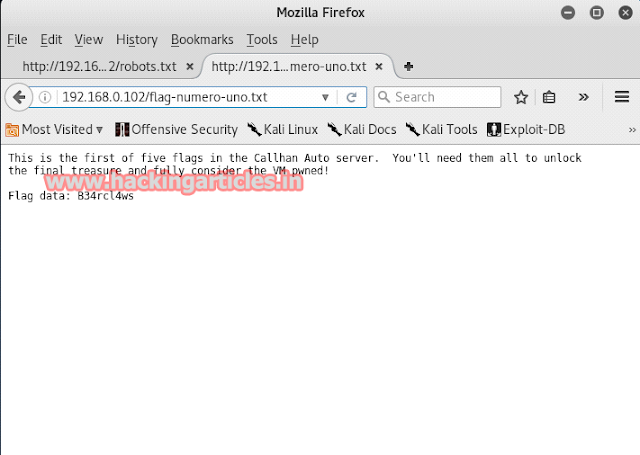Open the Bookmarks menu
This screenshot has height=455, width=640.
(202, 40)
